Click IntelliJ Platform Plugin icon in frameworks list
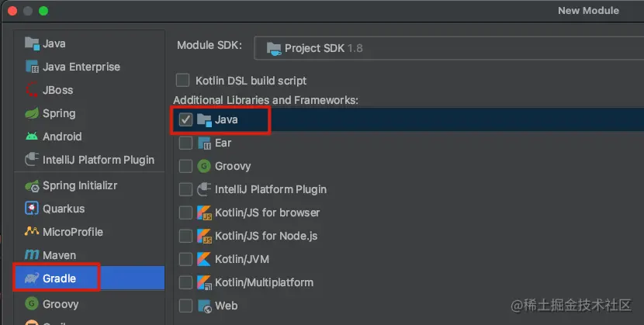This screenshot has width=644, height=325. click(x=204, y=189)
